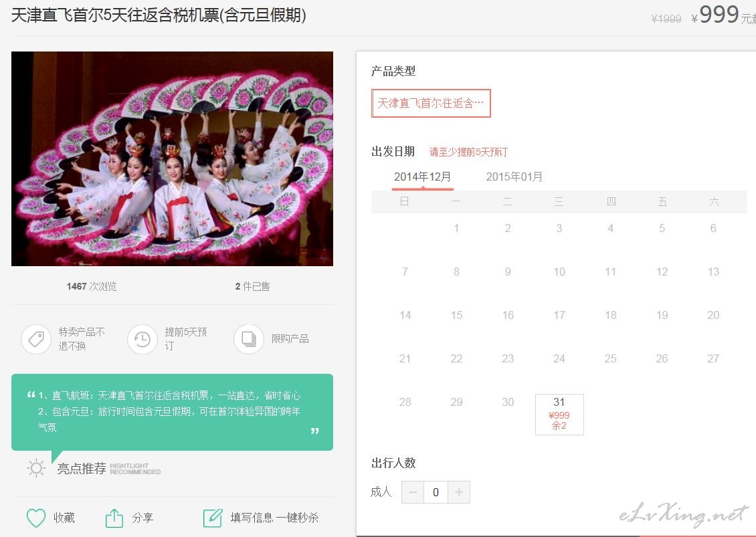Click the pencil fill-info icon
This screenshot has width=756, height=537.
point(213,518)
